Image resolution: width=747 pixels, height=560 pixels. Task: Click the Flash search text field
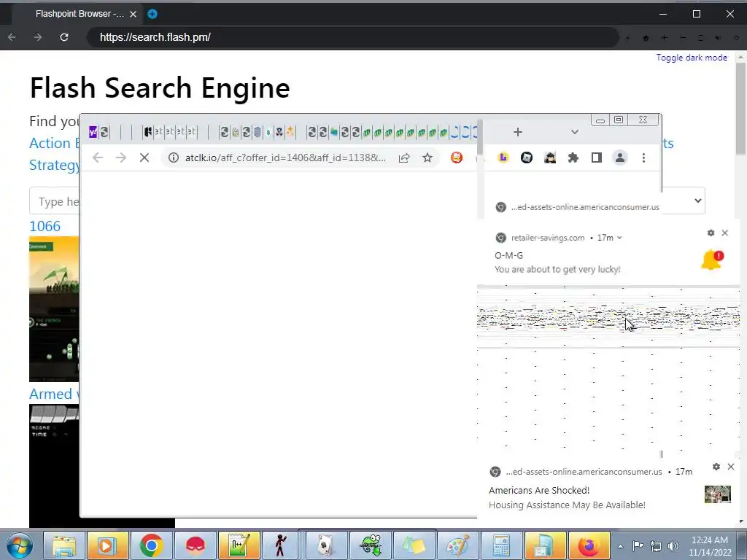54,201
